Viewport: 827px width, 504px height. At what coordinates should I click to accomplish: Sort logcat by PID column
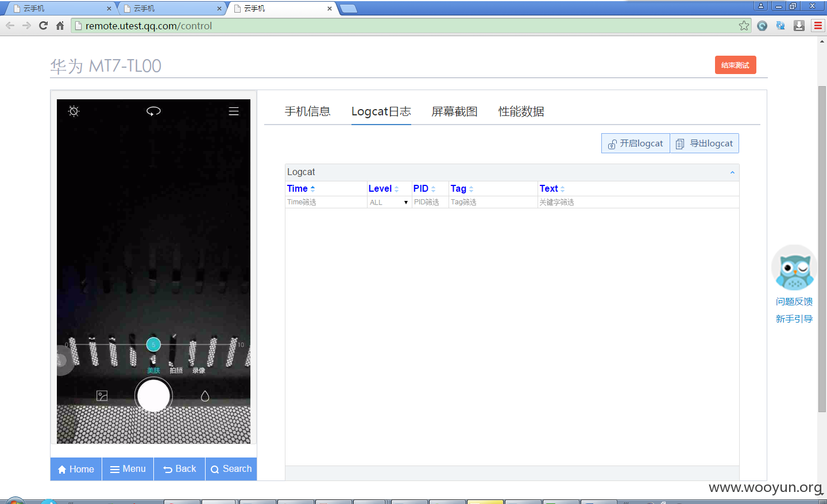424,188
